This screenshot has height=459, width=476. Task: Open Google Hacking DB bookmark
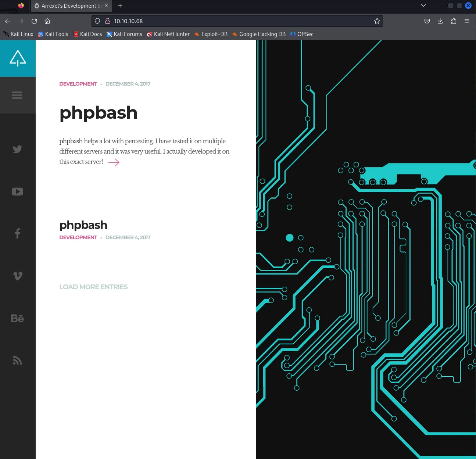(259, 34)
